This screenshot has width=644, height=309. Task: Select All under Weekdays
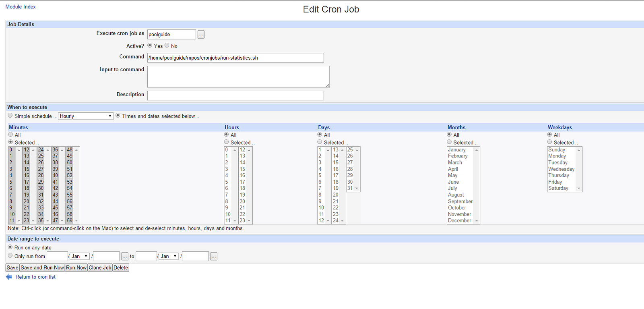549,135
